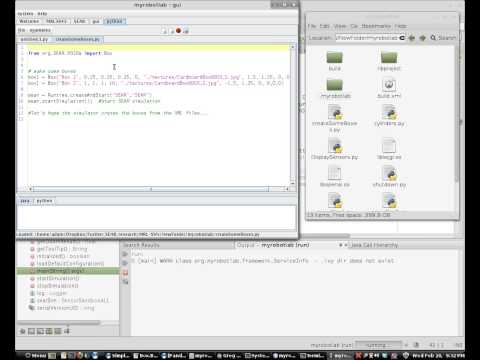Open the Mint menu in taskbar

(36, 355)
